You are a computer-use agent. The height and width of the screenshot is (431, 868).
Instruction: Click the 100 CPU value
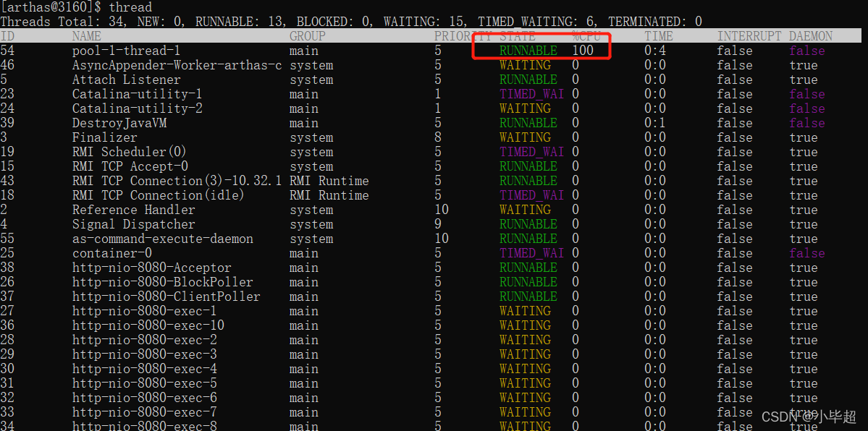click(582, 51)
